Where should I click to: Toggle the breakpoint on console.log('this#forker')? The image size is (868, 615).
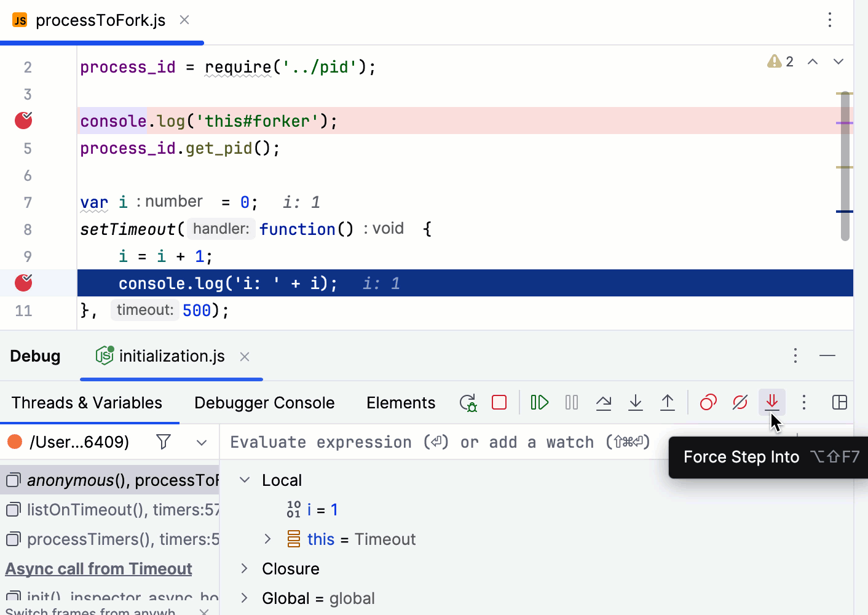click(23, 121)
